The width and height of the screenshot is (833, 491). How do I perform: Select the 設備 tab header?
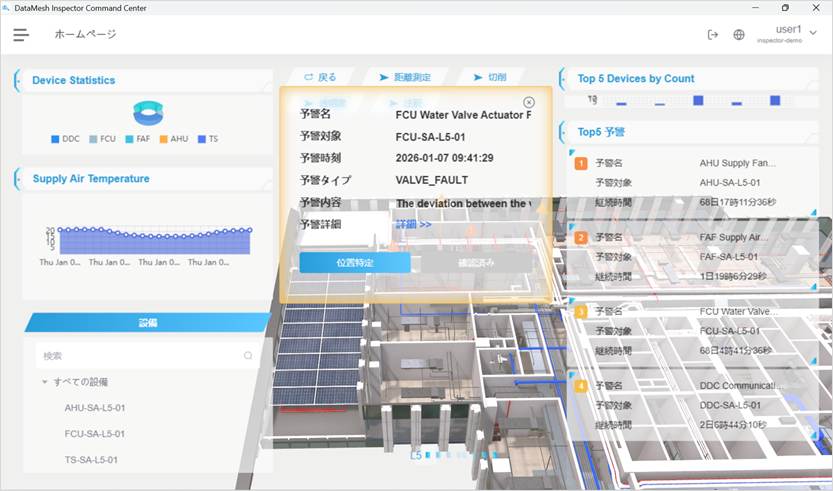click(x=147, y=322)
